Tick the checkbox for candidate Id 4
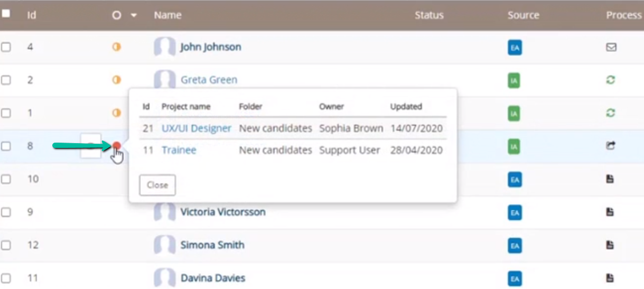This screenshot has height=289, width=644. coord(6,47)
